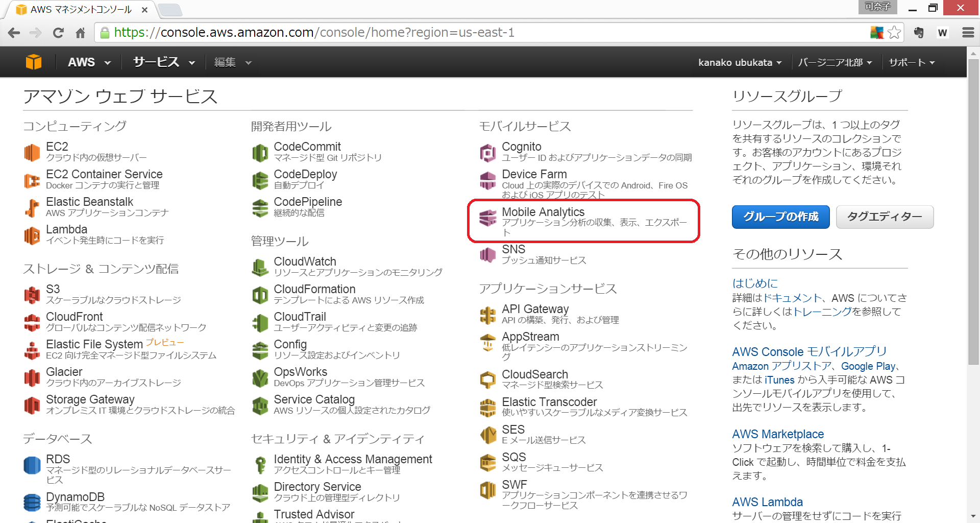Click the Lambda service icon
This screenshot has height=523, width=980.
pos(32,235)
